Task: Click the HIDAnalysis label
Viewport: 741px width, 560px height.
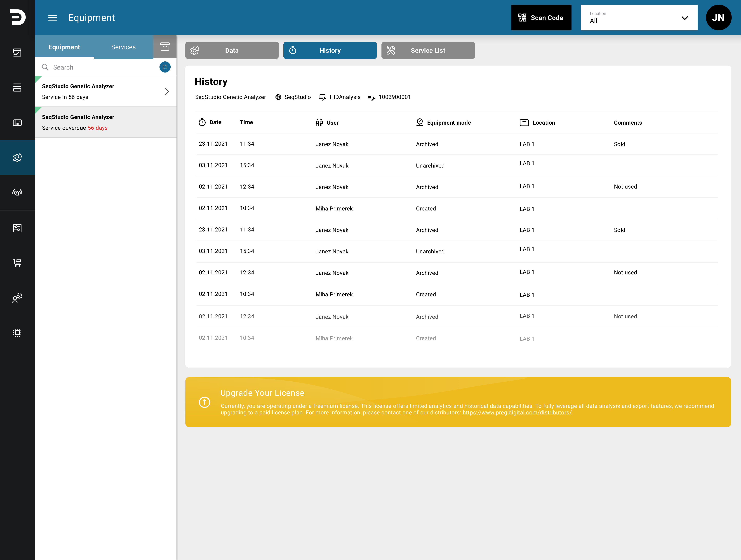Action: (x=345, y=97)
